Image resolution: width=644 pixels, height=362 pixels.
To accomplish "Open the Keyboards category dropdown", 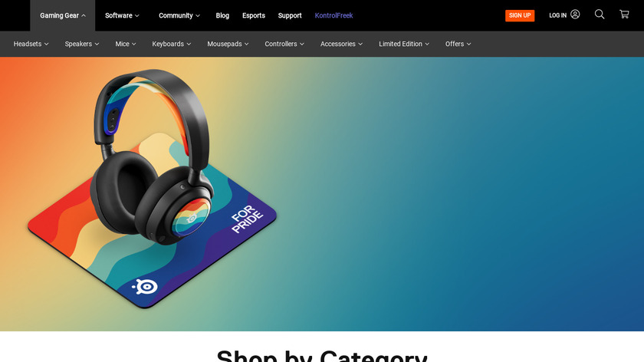I will tap(171, 44).
